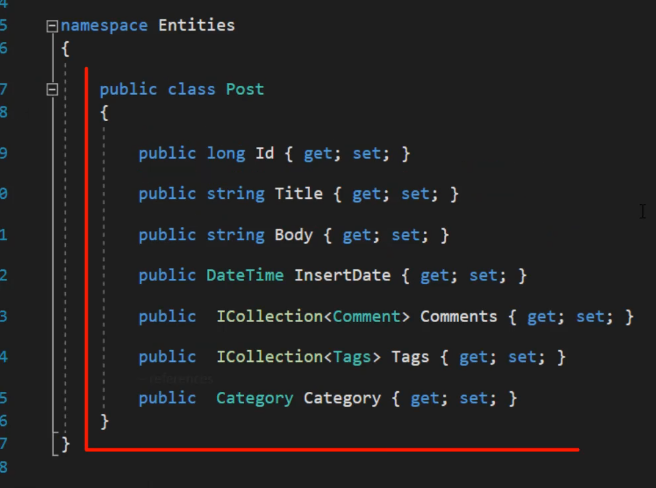Image resolution: width=656 pixels, height=488 pixels.
Task: Collapse the Entities namespace block
Action: click(x=52, y=26)
